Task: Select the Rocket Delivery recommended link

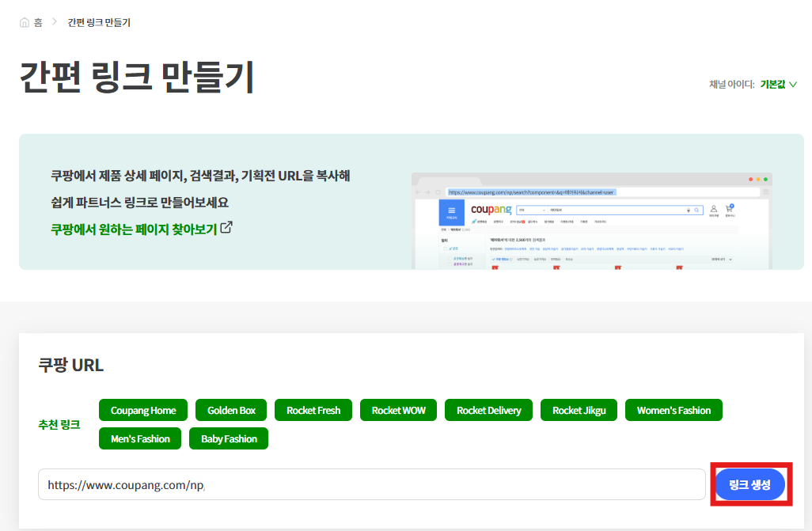Action: [488, 410]
